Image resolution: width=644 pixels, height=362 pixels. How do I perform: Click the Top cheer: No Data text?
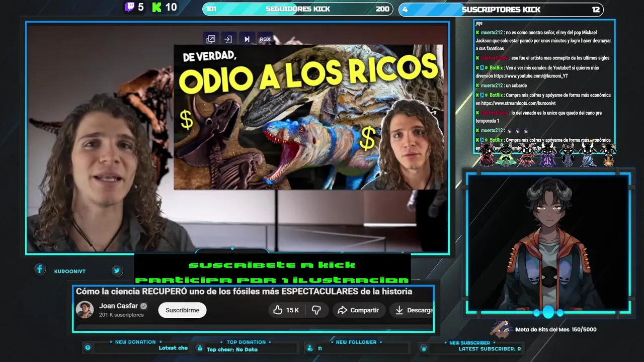pos(232,349)
